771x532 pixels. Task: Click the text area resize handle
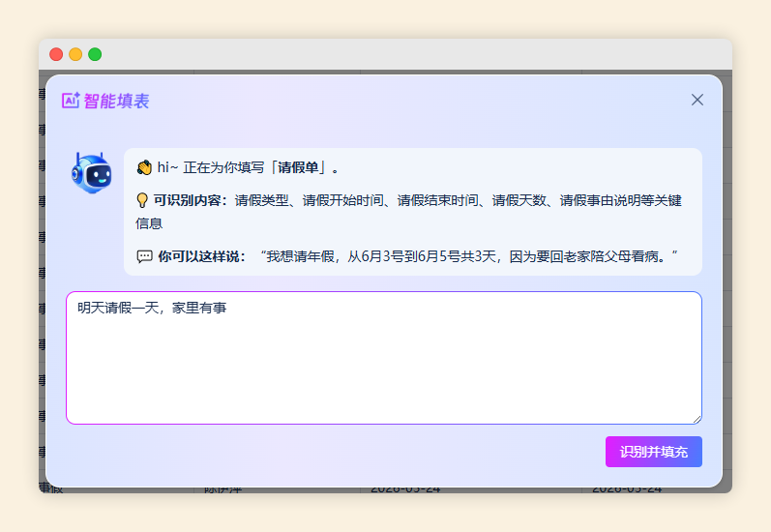697,420
